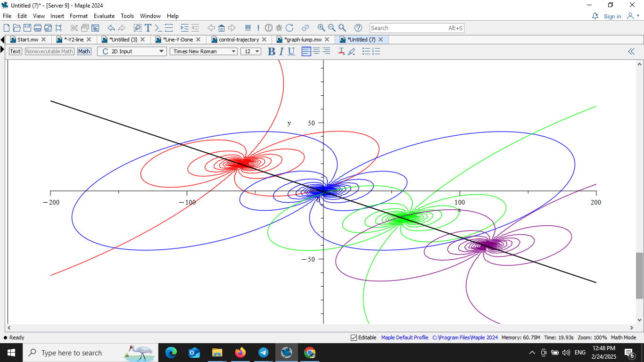Open debugger with bug icon
The width and height of the screenshot is (644, 362).
pyautogui.click(x=279, y=28)
